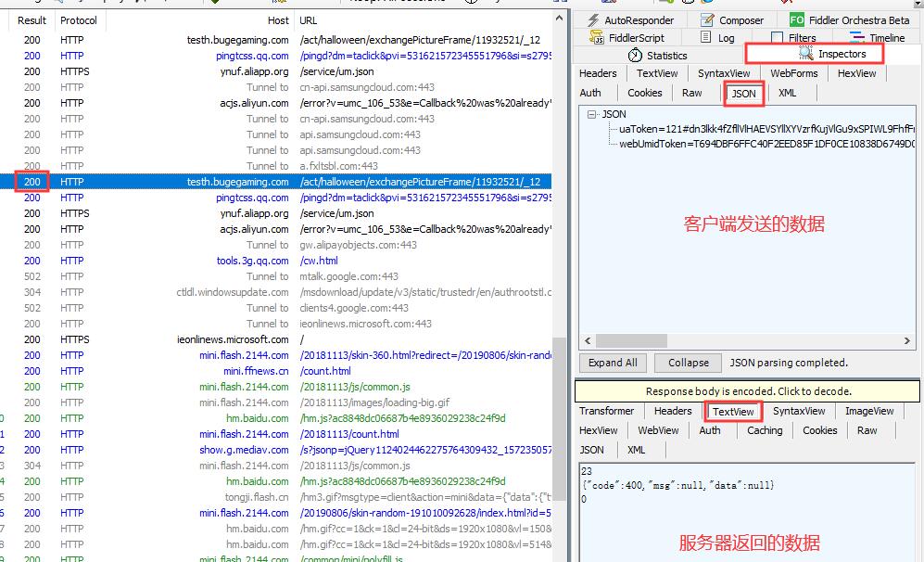The image size is (924, 562).
Task: Select the loading-big.gif session row
Action: [x=276, y=402]
